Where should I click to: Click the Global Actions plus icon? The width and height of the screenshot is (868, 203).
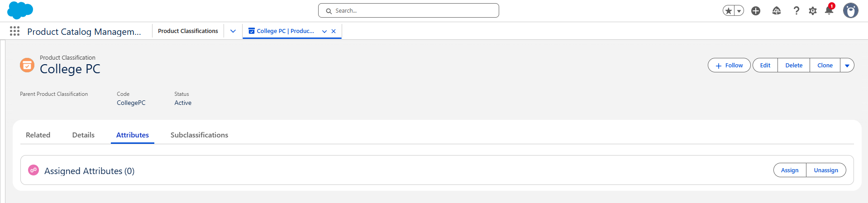pos(756,11)
